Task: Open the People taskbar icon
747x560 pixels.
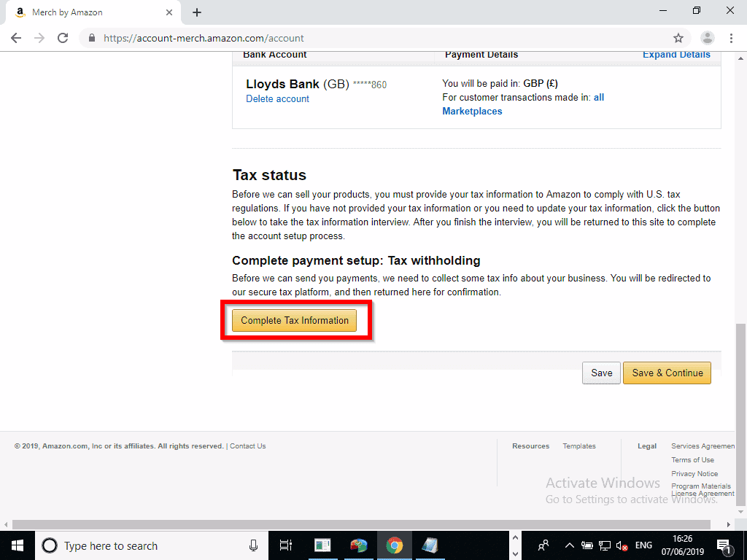Action: tap(543, 545)
